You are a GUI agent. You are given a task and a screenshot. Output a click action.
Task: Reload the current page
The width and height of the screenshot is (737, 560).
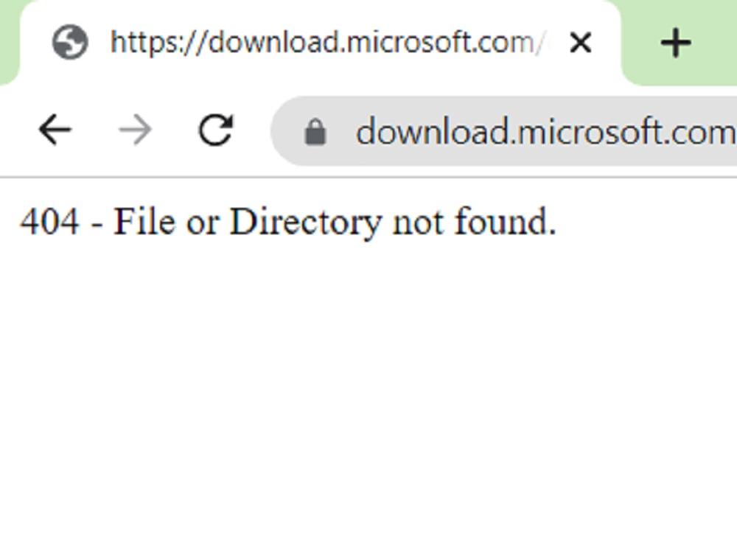click(216, 130)
